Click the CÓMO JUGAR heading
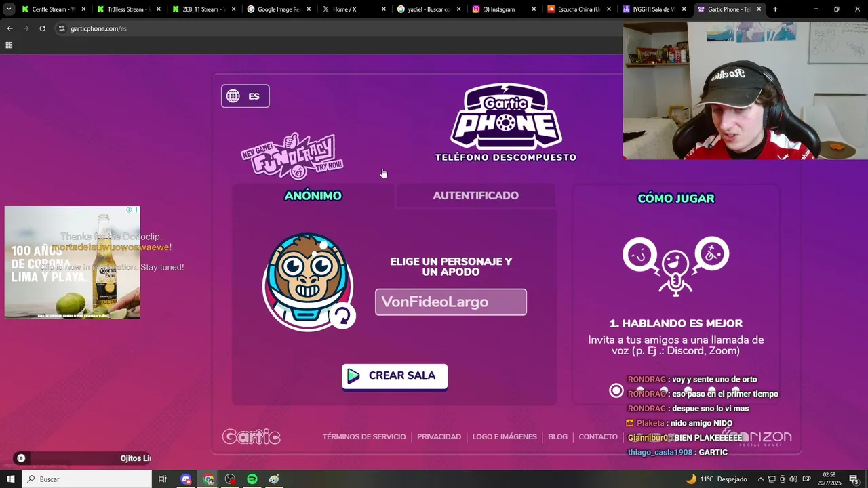Screen dimensions: 868x488 (x=676, y=199)
